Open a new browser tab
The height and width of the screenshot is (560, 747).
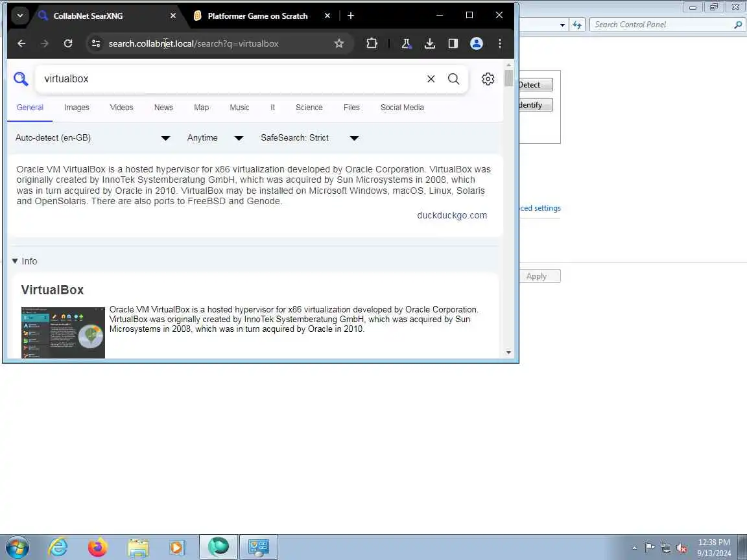(x=351, y=16)
